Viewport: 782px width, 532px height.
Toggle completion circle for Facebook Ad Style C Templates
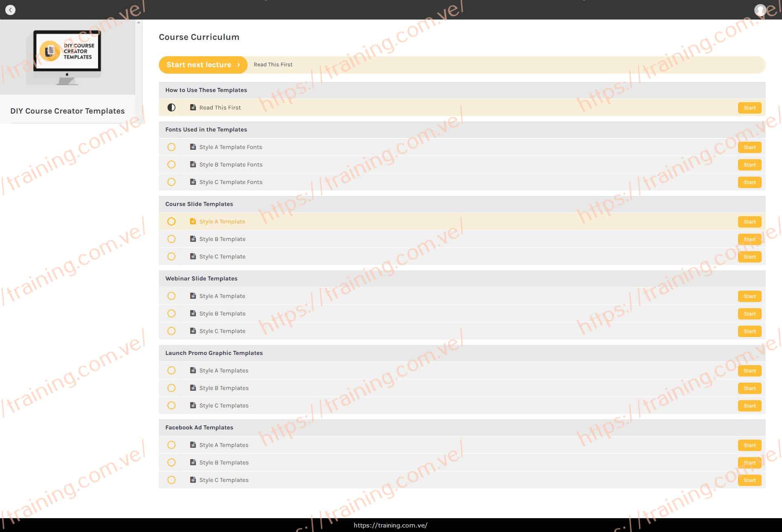tap(171, 480)
